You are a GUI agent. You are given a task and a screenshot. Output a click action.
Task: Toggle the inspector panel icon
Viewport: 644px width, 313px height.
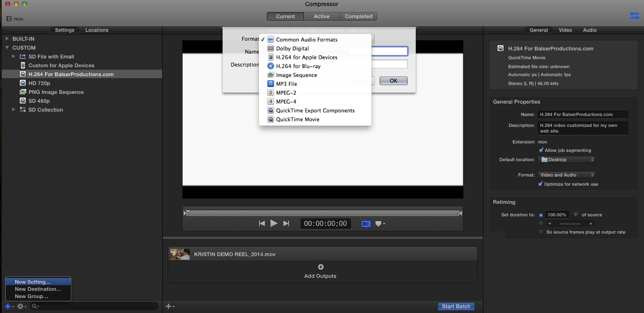click(x=635, y=16)
